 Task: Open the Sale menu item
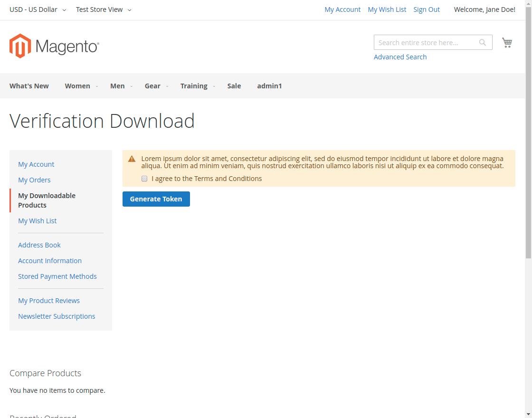(234, 86)
